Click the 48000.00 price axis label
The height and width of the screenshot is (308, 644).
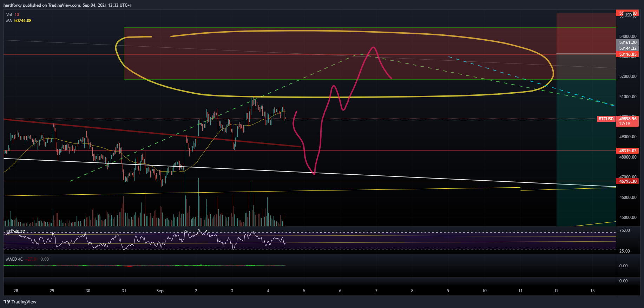click(x=628, y=157)
